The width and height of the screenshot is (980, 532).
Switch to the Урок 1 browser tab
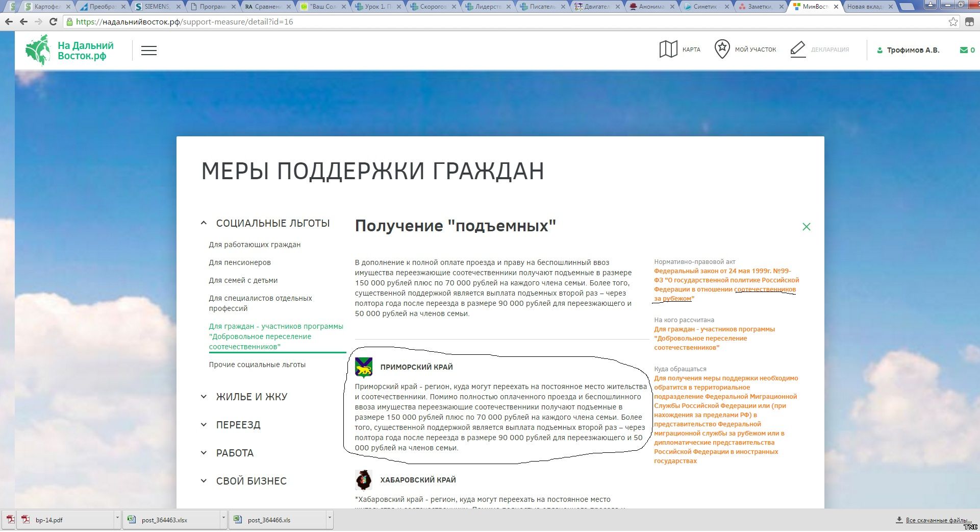coord(378,7)
